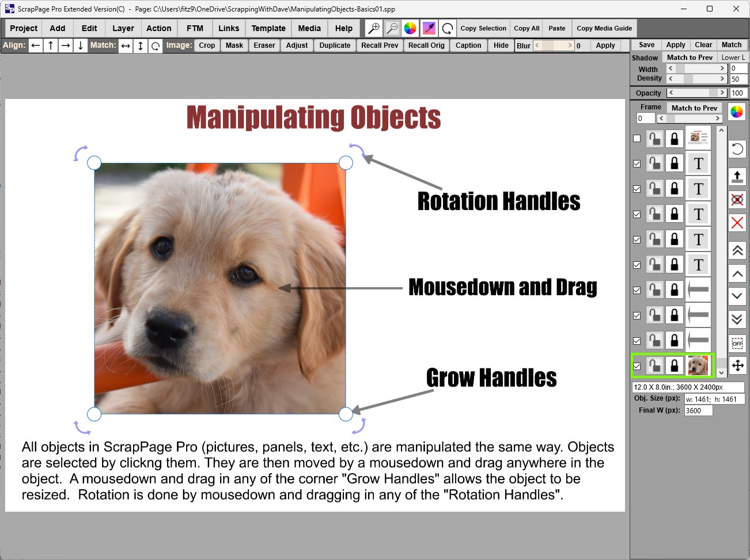Uncheck the puppy image layer checkbox
750x560 pixels.
click(x=637, y=366)
